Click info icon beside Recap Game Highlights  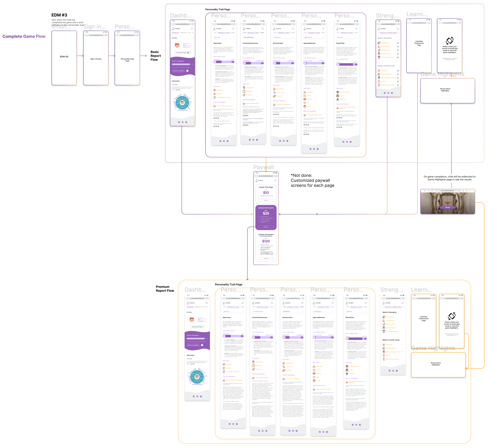(x=187, y=71)
